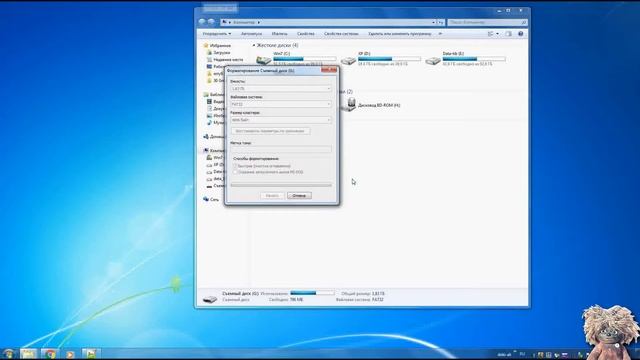The height and width of the screenshot is (360, 640).
Task: Expand the Упорядочить toolbar menu
Action: 217,34
